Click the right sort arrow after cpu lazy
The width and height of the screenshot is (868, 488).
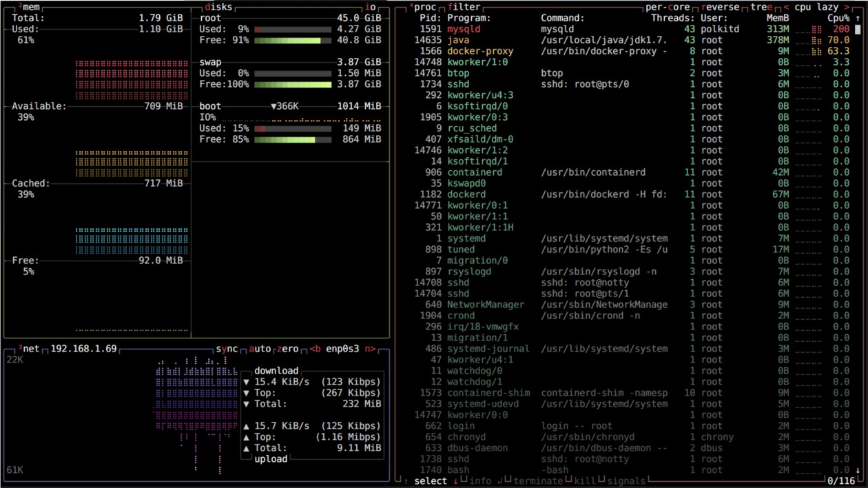[x=847, y=7]
